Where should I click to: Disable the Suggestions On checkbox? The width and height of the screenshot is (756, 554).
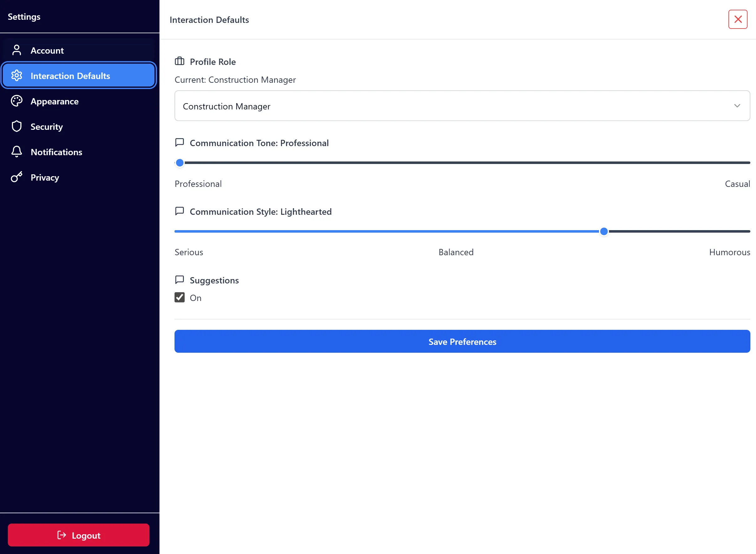click(x=180, y=297)
